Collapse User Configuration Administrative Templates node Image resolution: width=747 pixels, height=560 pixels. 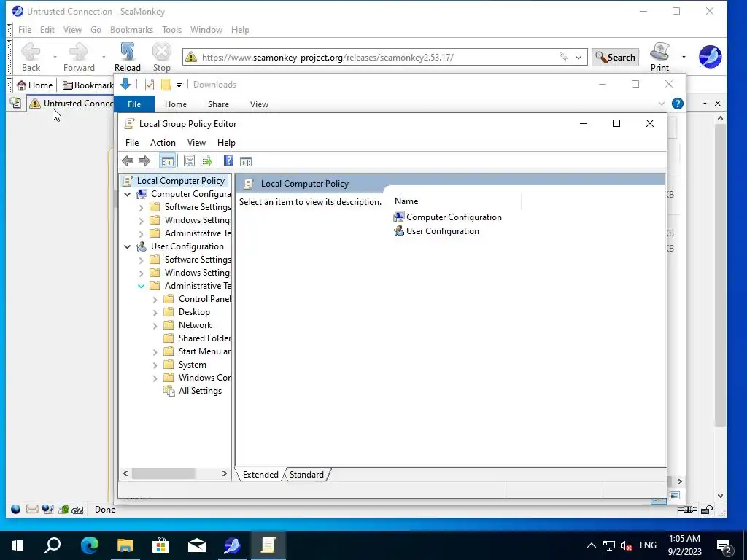(141, 286)
